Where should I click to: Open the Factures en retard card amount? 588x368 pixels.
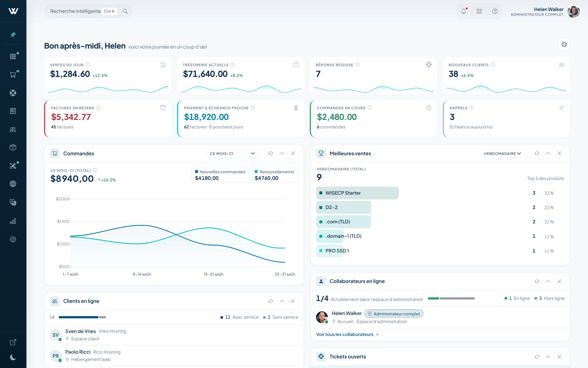pyautogui.click(x=71, y=117)
